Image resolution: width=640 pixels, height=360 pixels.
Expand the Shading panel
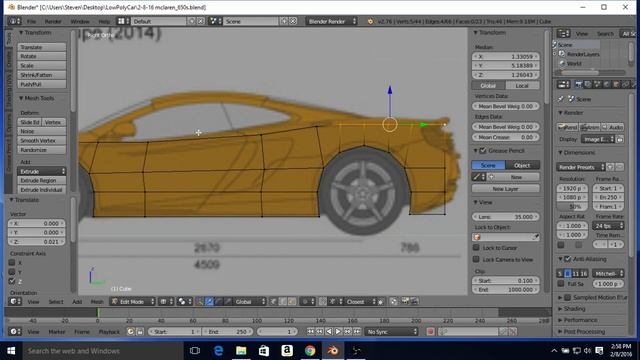[x=574, y=309]
